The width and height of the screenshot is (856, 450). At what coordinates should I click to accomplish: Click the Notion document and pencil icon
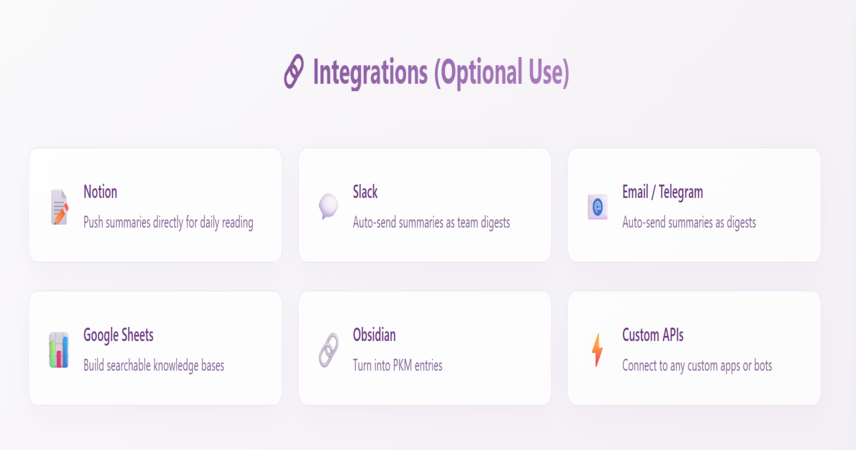[x=60, y=207]
